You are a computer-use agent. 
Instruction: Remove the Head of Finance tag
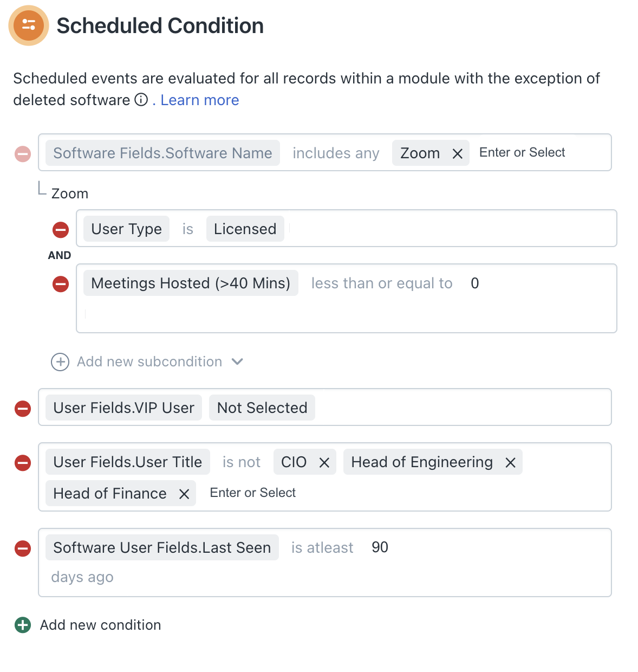point(184,494)
